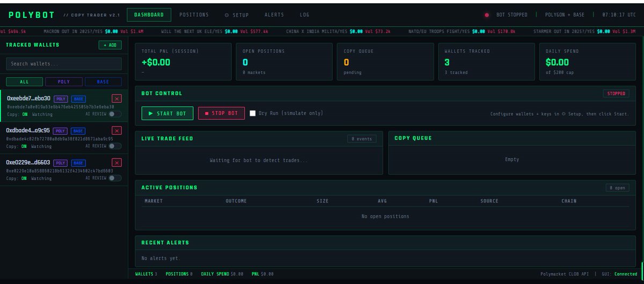The width and height of the screenshot is (644, 284).
Task: Click the Copy Queue pending stat card
Action: 385,62
